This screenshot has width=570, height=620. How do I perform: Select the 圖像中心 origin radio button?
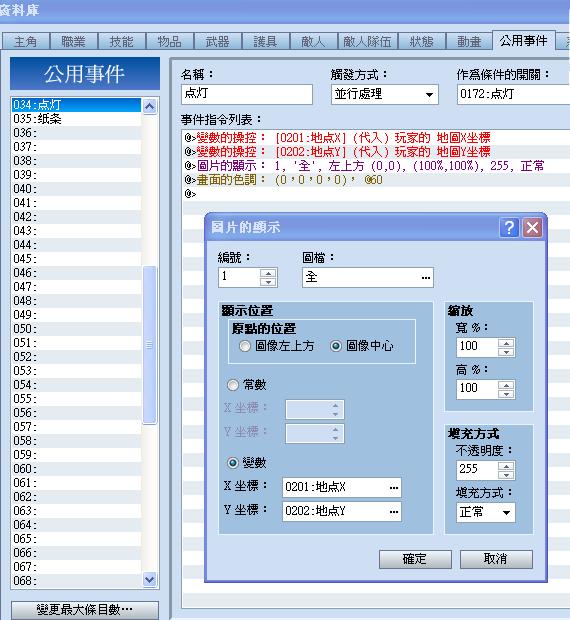pos(336,346)
